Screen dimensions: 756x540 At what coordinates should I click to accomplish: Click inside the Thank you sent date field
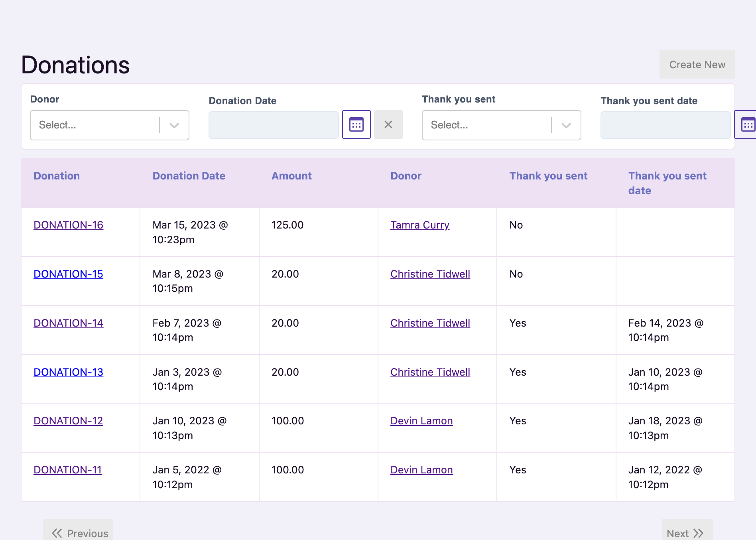point(665,124)
